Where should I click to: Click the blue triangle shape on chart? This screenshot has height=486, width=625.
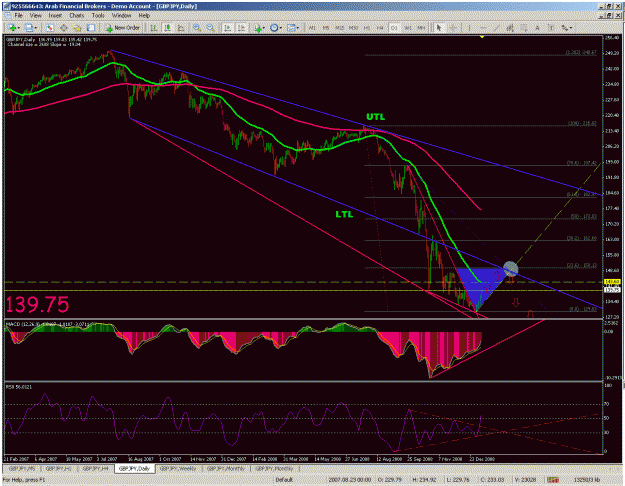[478, 289]
